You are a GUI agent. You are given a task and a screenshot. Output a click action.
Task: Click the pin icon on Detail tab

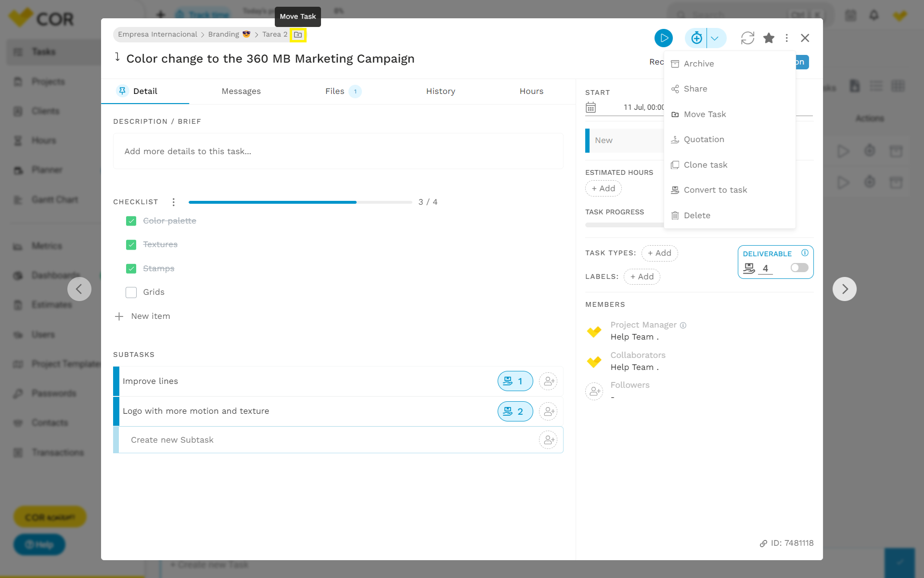click(x=122, y=91)
